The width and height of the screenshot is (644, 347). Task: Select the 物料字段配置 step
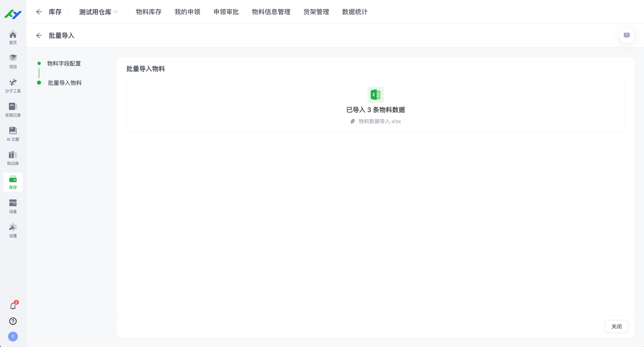[64, 63]
